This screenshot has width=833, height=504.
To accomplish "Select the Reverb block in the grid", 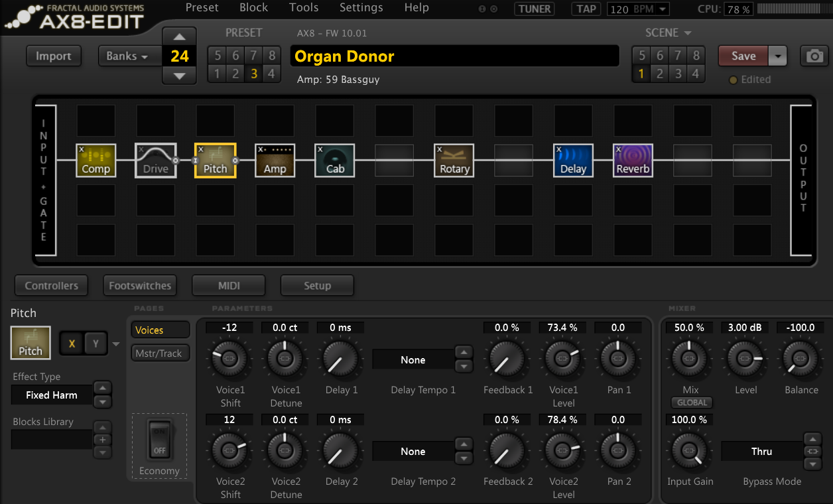I will [633, 160].
